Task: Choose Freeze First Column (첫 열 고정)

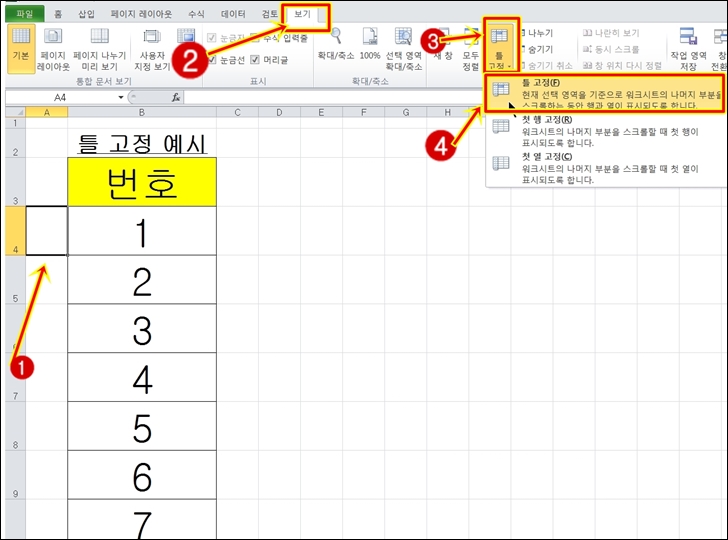Action: (604, 168)
